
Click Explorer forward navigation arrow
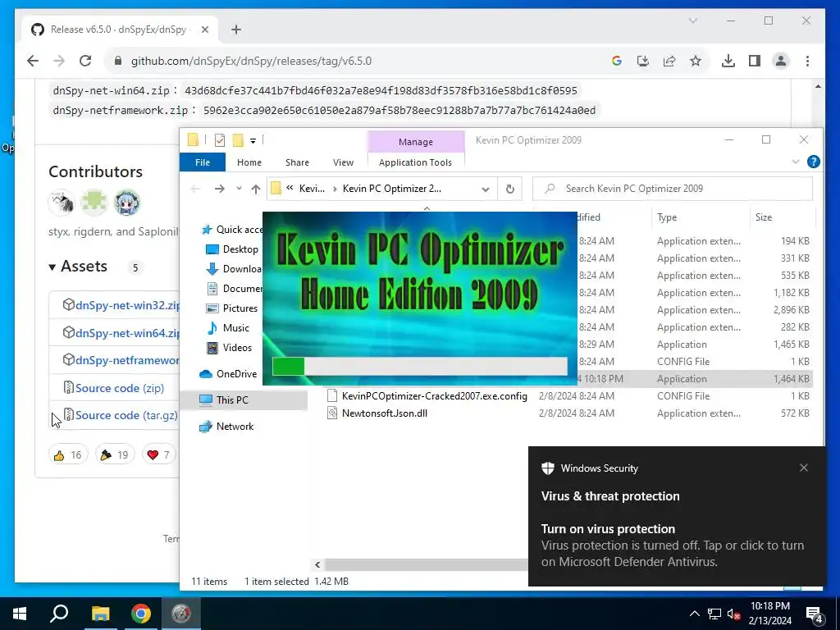pyautogui.click(x=220, y=189)
